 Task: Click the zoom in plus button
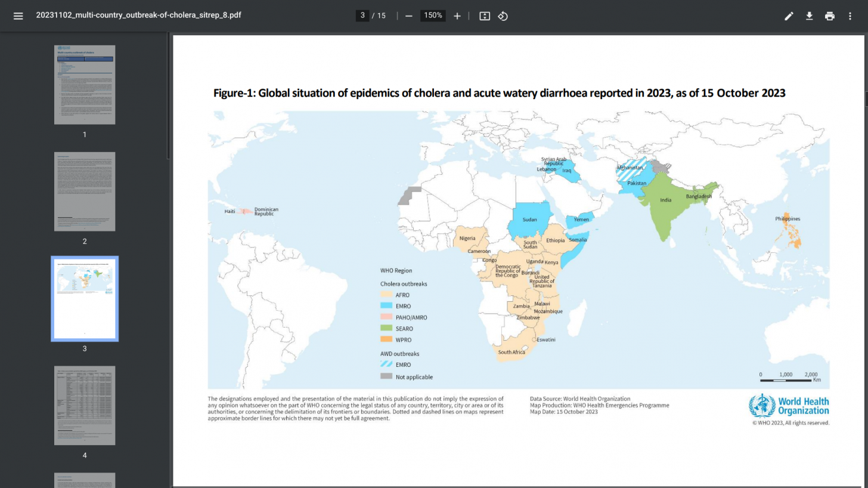click(457, 16)
